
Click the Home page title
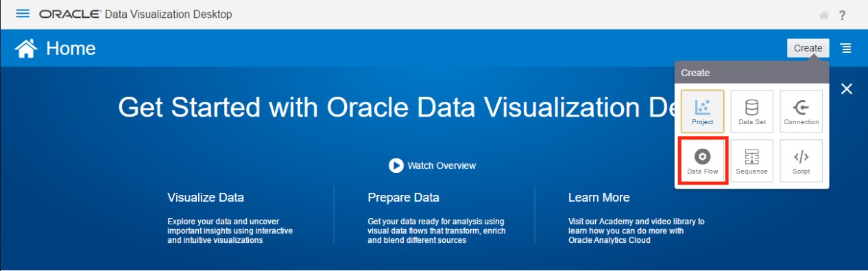[71, 49]
